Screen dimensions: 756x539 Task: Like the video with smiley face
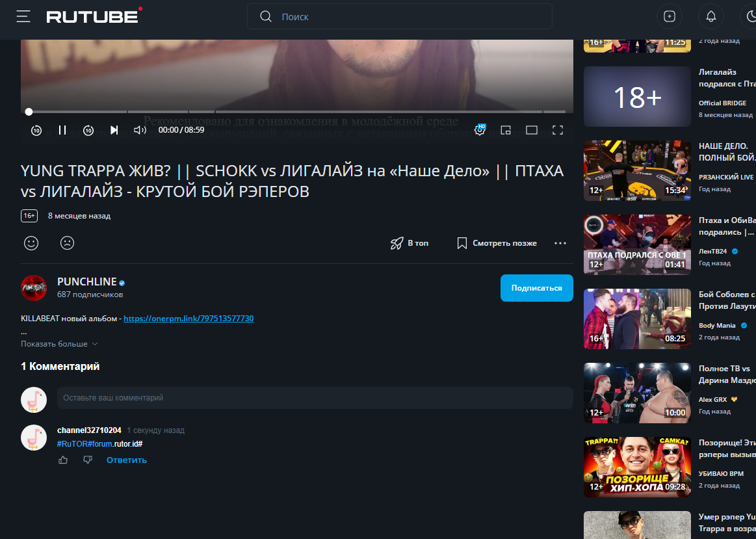(31, 243)
